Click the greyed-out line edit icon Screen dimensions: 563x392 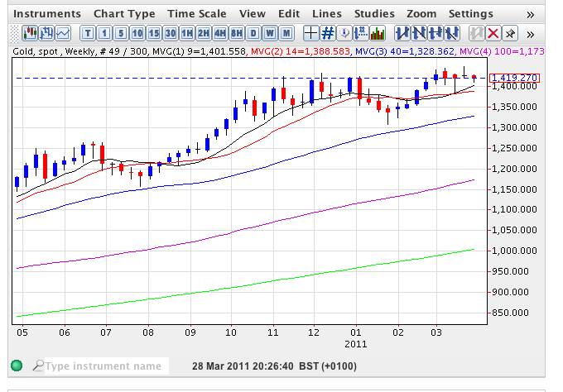pyautogui.click(x=476, y=34)
